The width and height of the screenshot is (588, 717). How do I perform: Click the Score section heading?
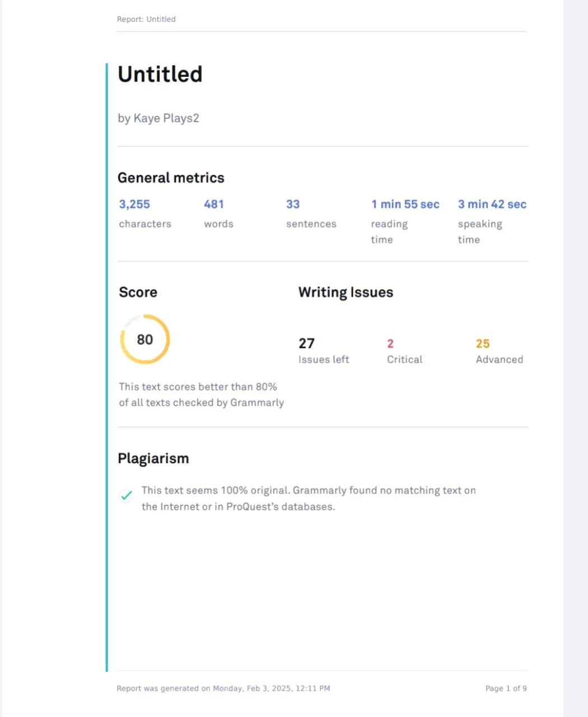[138, 292]
